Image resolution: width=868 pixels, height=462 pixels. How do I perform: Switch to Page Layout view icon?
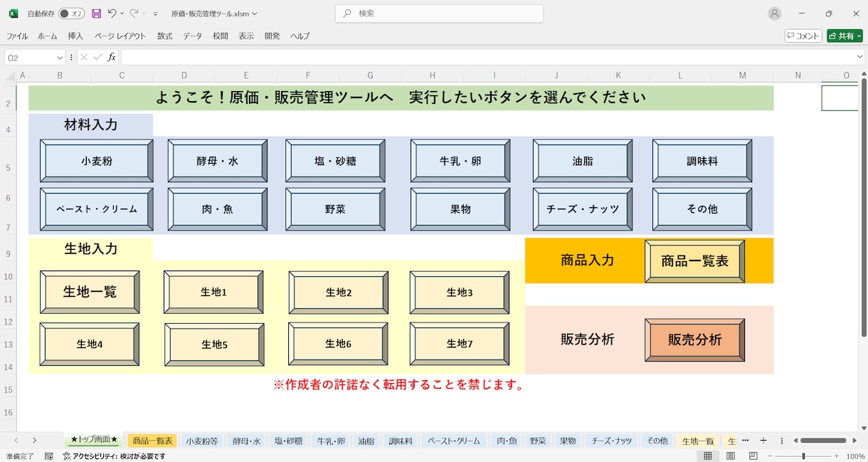pos(731,456)
